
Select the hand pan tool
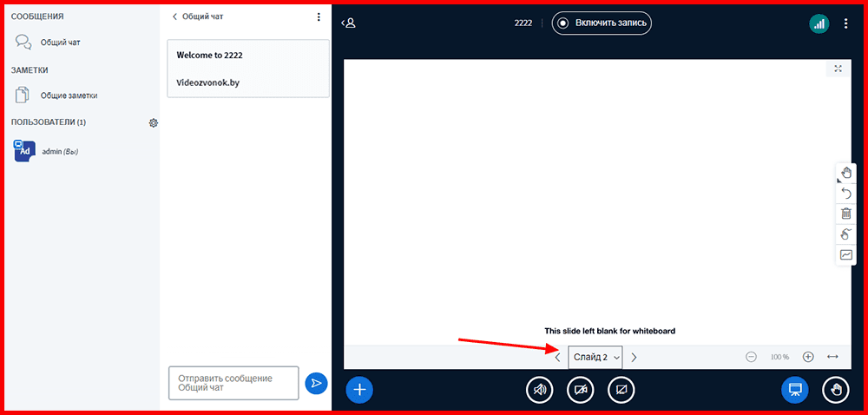click(x=846, y=173)
